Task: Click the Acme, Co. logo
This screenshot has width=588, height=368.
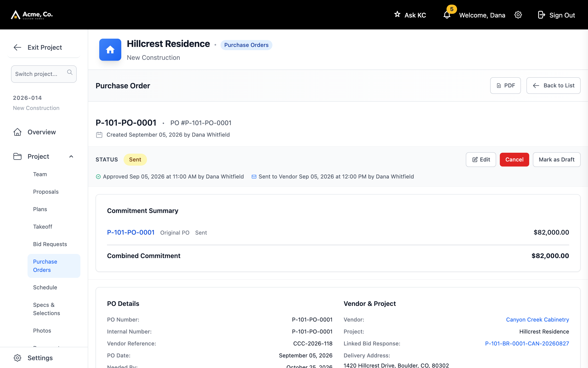Action: pos(32,14)
